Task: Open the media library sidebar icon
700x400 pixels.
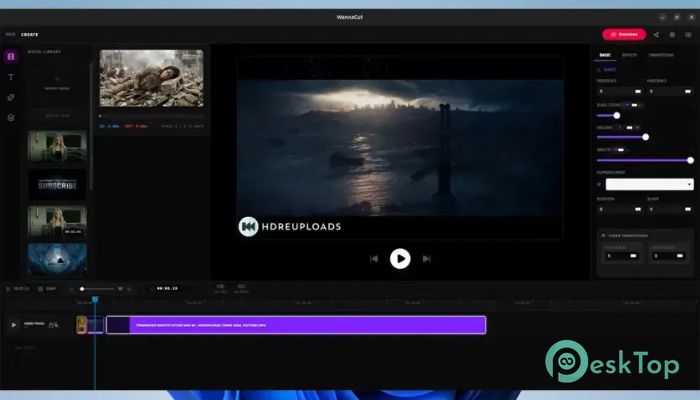Action: [x=11, y=56]
